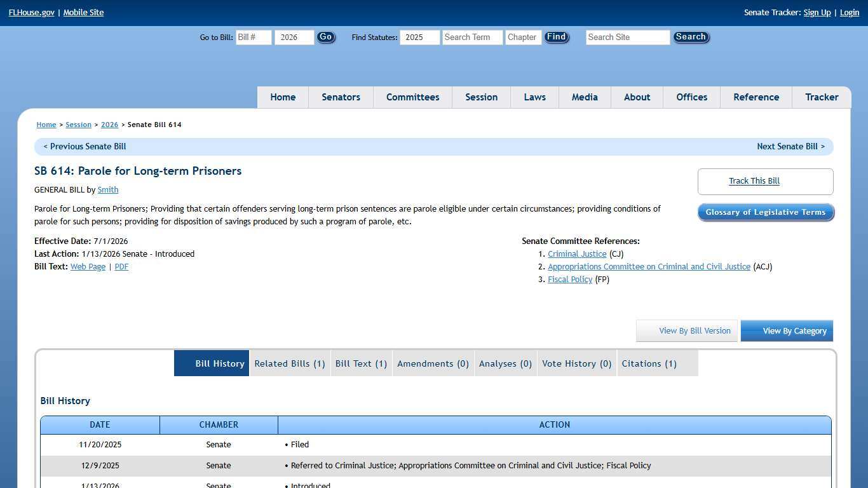This screenshot has height=488, width=868.
Task: Switch to View By Bill Version
Action: [687, 331]
